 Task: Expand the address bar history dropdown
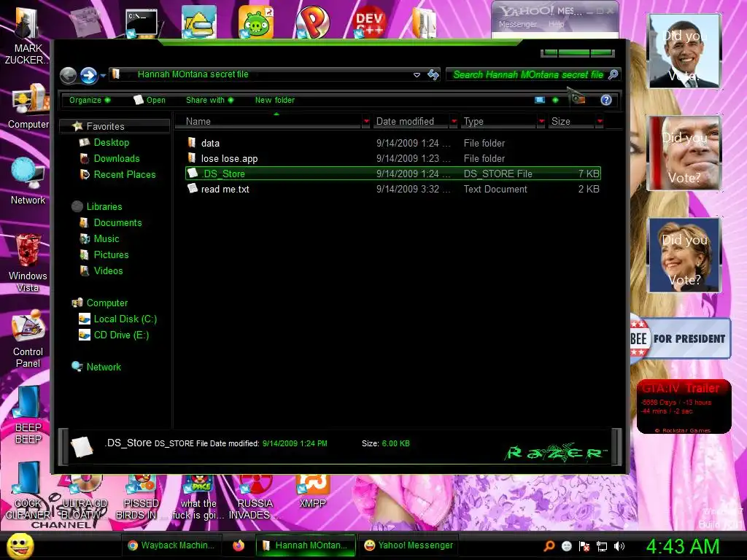[x=417, y=75]
